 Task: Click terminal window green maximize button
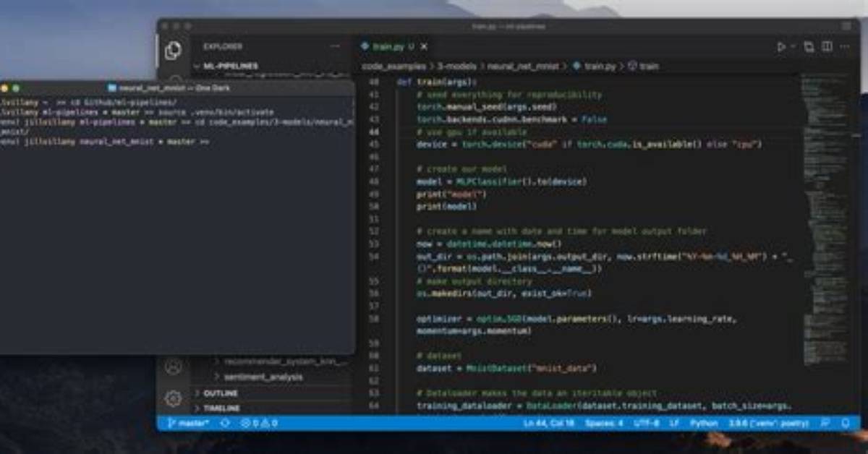point(16,87)
